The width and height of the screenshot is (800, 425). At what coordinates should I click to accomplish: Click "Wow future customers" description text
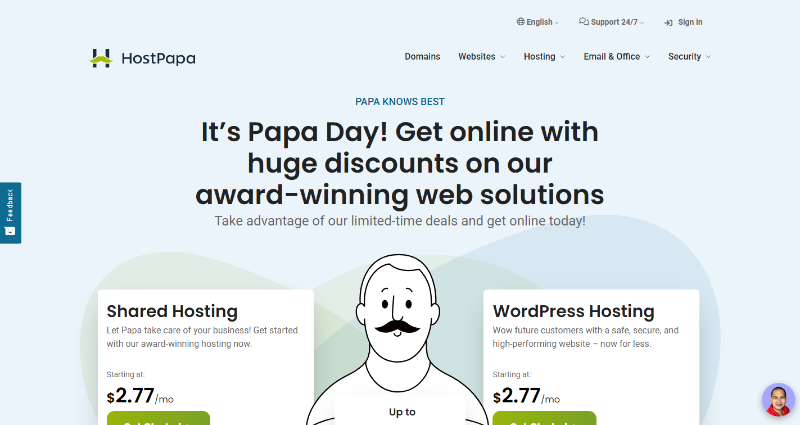[585, 337]
